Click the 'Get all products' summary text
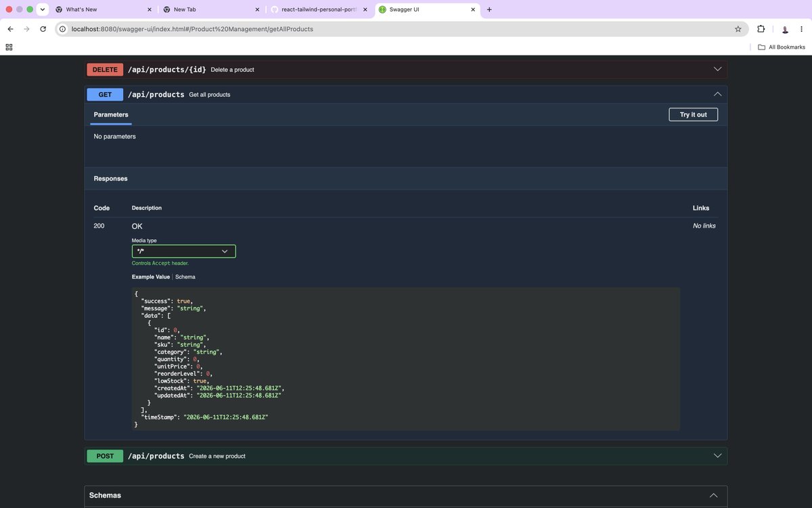This screenshot has height=508, width=812. (x=210, y=95)
